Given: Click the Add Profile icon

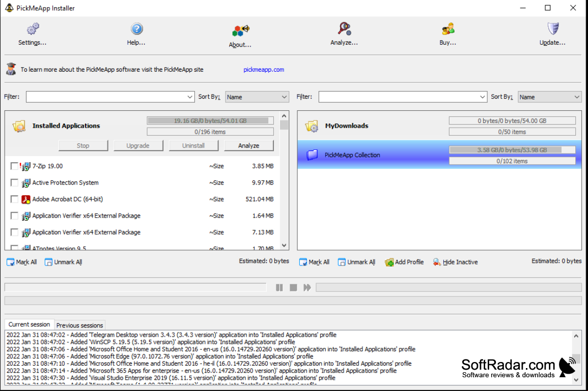Looking at the screenshot, I should pyautogui.click(x=389, y=262).
